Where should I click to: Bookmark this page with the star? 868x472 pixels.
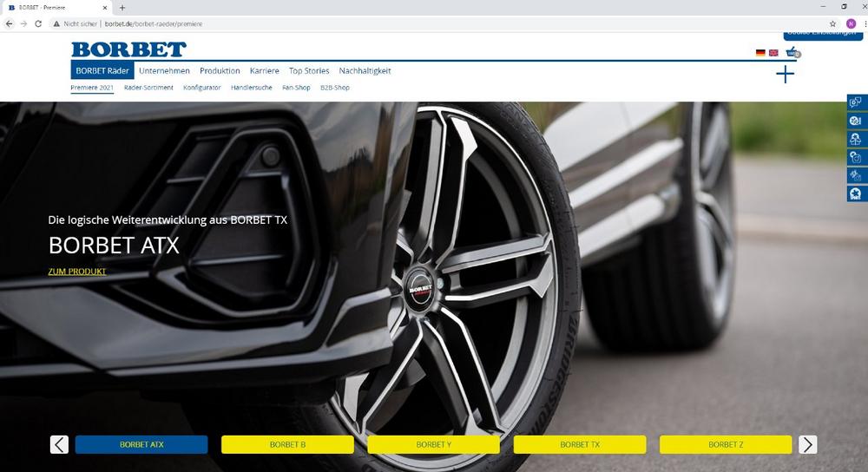(x=832, y=23)
